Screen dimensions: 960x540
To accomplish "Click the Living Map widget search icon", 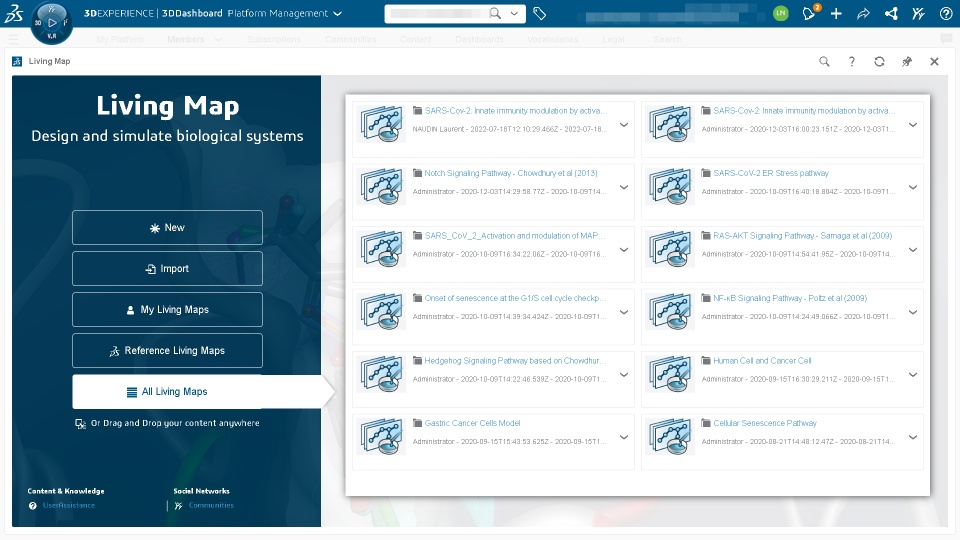I will coord(825,61).
